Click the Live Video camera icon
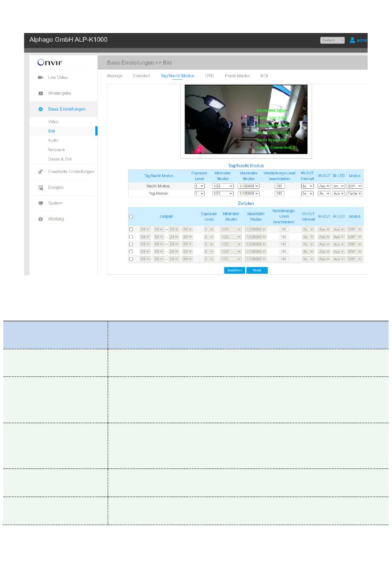The width and height of the screenshot is (392, 561). (x=40, y=77)
